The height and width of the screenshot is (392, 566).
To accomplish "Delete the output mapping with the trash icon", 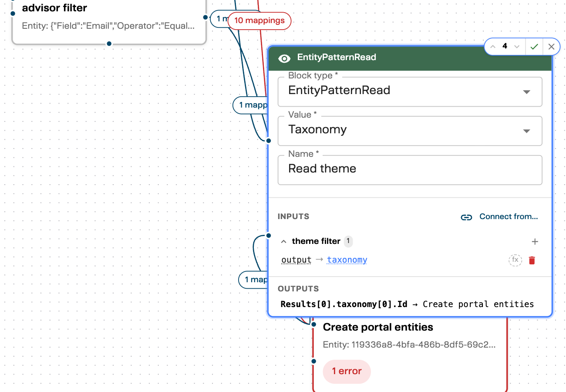I will pos(532,260).
